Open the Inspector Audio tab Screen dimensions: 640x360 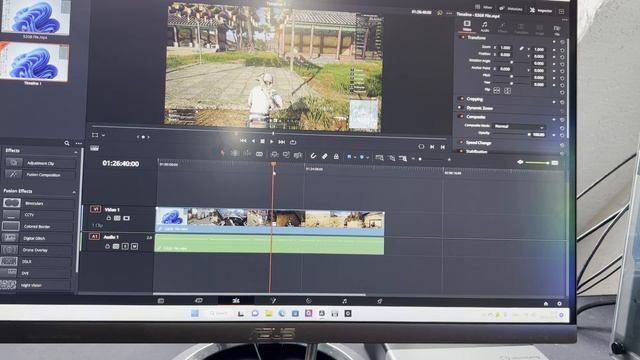[x=484, y=27]
